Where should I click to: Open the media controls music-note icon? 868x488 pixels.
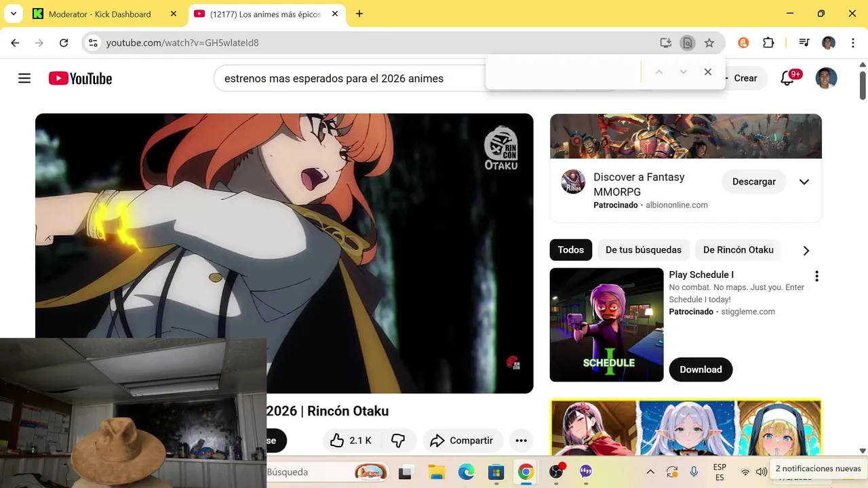point(804,43)
